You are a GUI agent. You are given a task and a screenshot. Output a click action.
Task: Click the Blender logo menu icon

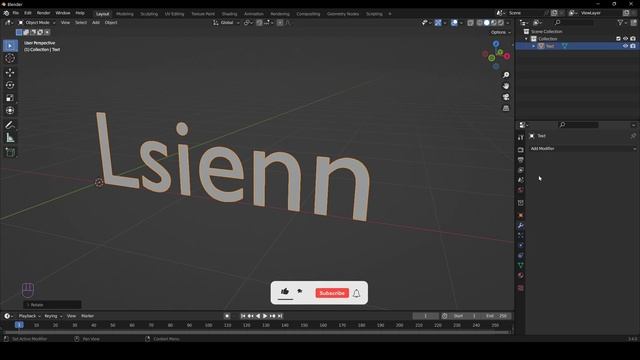tap(6, 13)
